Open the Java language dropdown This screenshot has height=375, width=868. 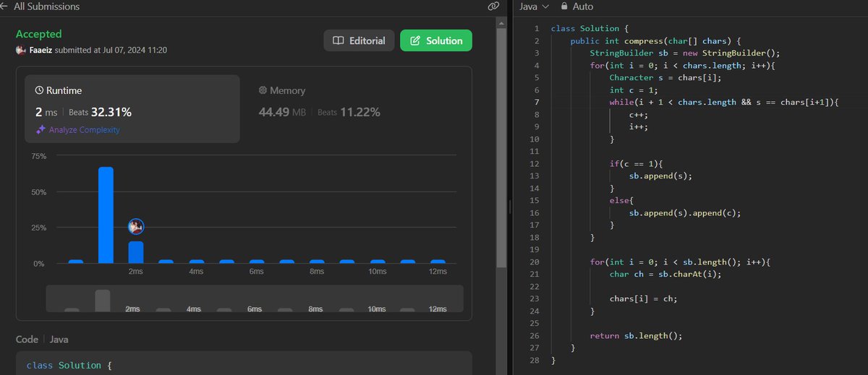point(535,7)
